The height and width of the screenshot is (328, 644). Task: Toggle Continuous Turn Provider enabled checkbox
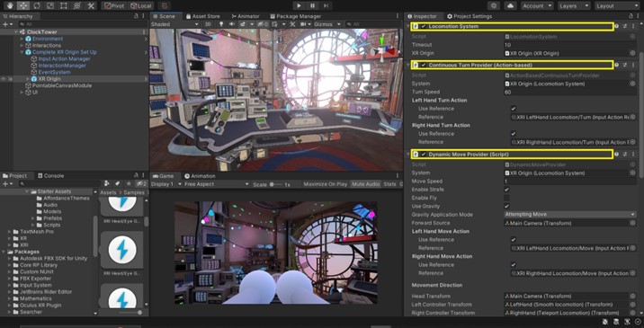(423, 65)
